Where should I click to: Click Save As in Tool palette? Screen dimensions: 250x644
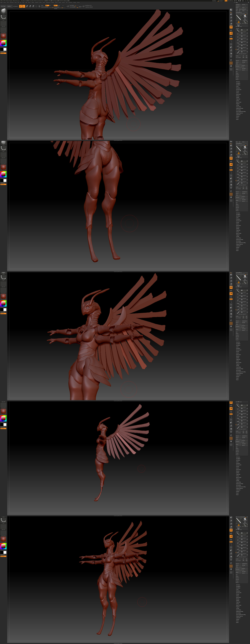pyautogui.click(x=245, y=5)
